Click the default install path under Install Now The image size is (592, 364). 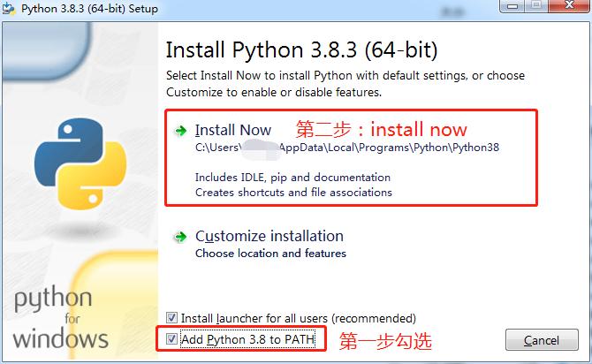point(347,148)
